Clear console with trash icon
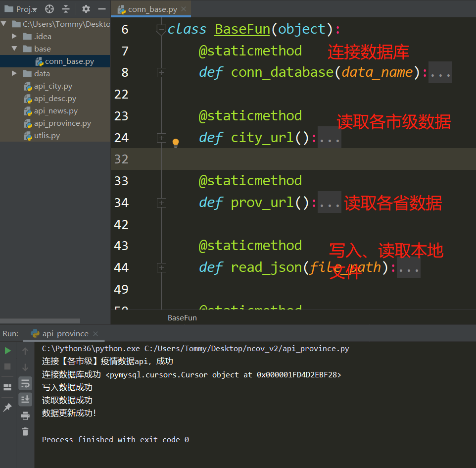 pos(25,431)
